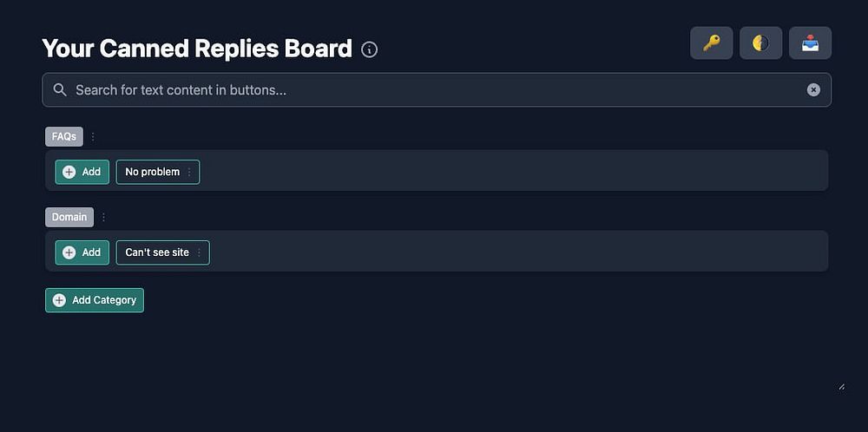The height and width of the screenshot is (432, 868).
Task: Clear the search with the X icon
Action: tap(813, 90)
